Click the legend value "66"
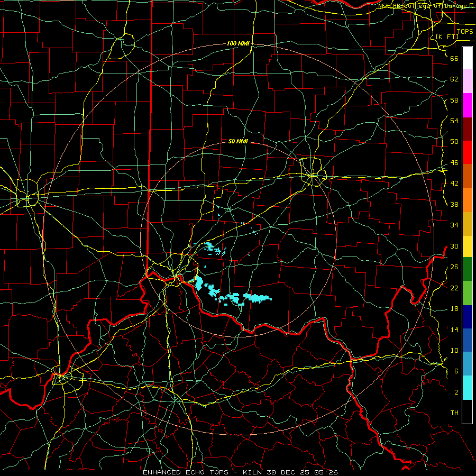 [x=454, y=58]
